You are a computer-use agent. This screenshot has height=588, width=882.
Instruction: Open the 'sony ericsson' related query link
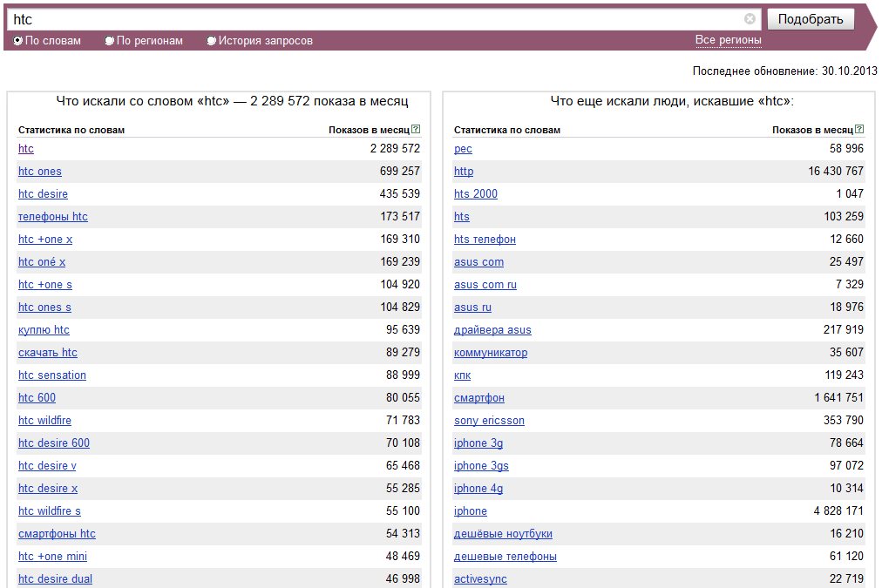pos(489,421)
